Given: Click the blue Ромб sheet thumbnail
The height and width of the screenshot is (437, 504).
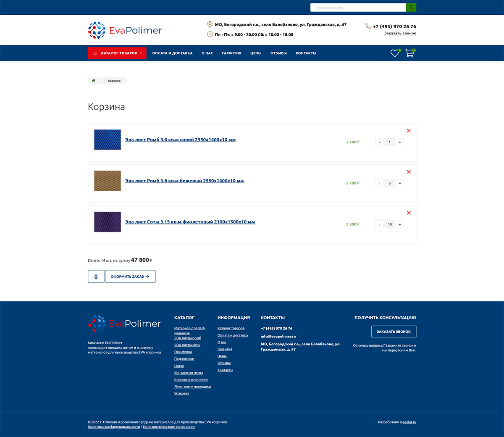Looking at the screenshot, I should (108, 140).
